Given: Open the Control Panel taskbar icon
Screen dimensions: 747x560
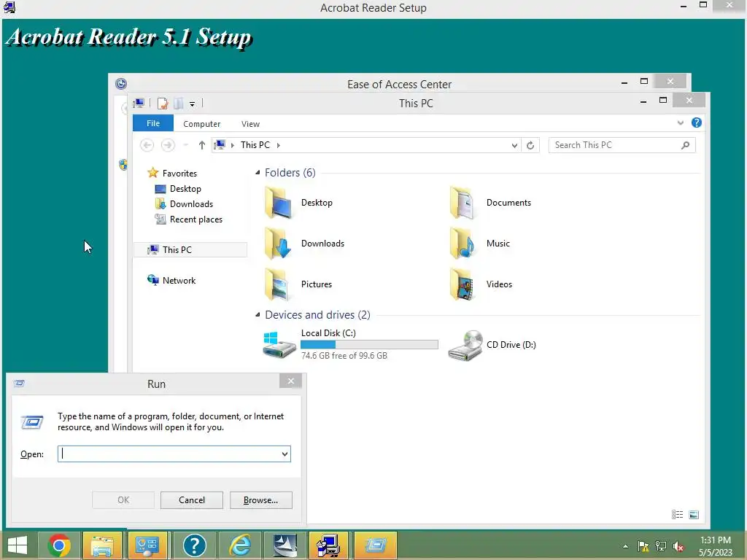Looking at the screenshot, I should coord(147,545).
